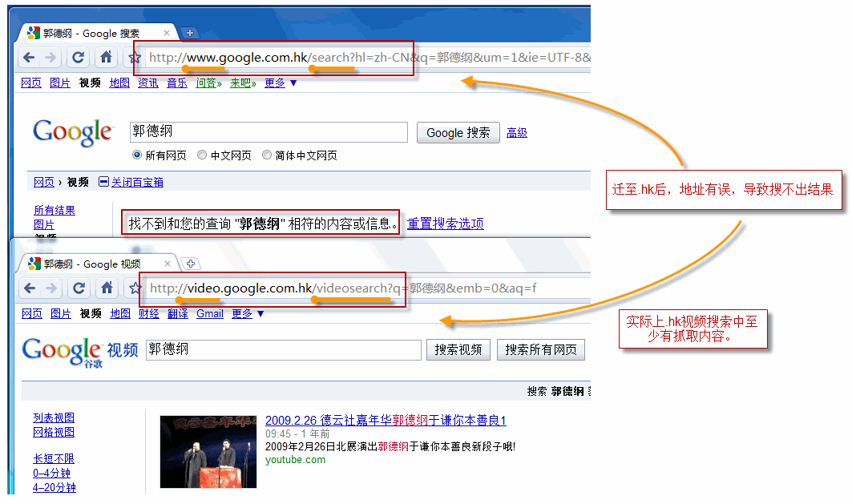Screen dimensions: 852x504
Task: Click the Back arrow in the Google 视频 window
Action: click(30, 288)
